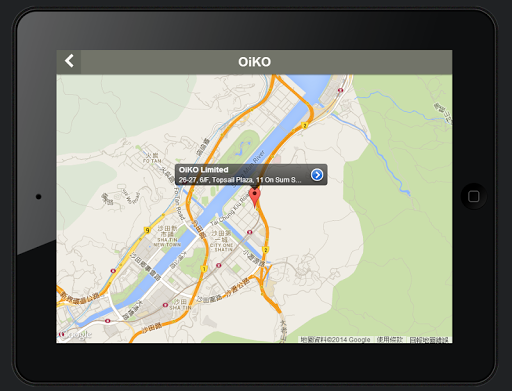
Task: Tap the route 2 shield near City One
Action: point(266,250)
